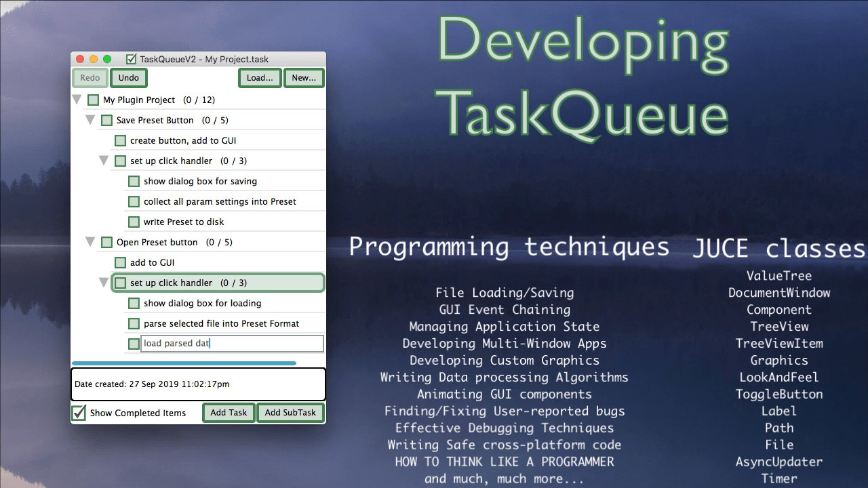Create a new project with New... button

point(304,78)
